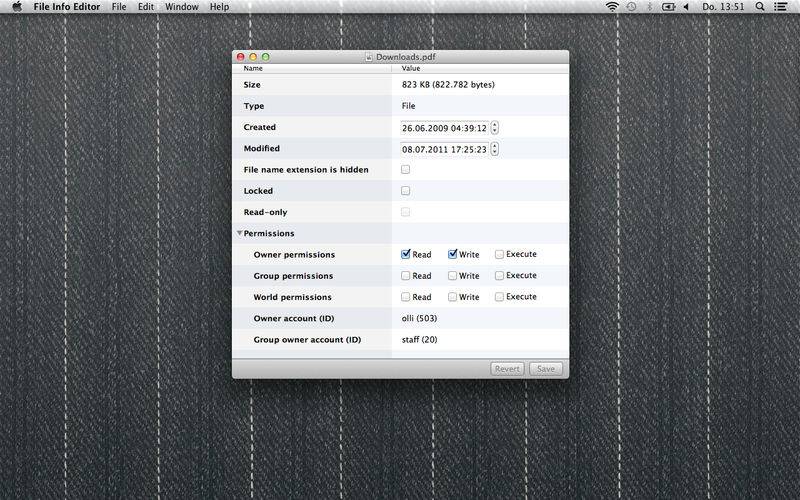The width and height of the screenshot is (800, 500).
Task: Click the Created date field 26.06.2009
Action: click(444, 128)
